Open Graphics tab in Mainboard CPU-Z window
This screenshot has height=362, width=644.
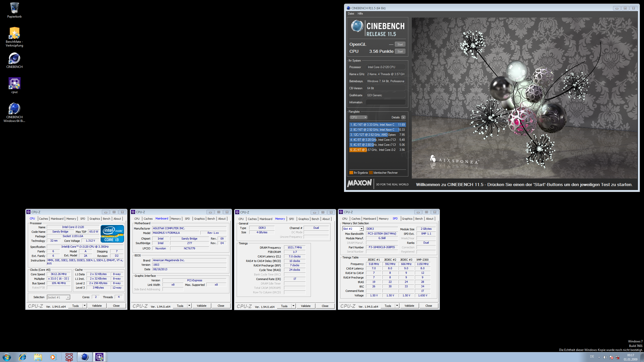[x=199, y=219]
